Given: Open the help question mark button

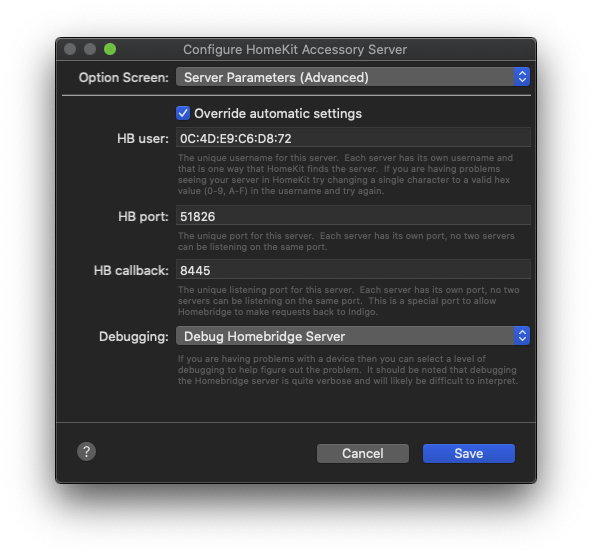Looking at the screenshot, I should coord(86,452).
